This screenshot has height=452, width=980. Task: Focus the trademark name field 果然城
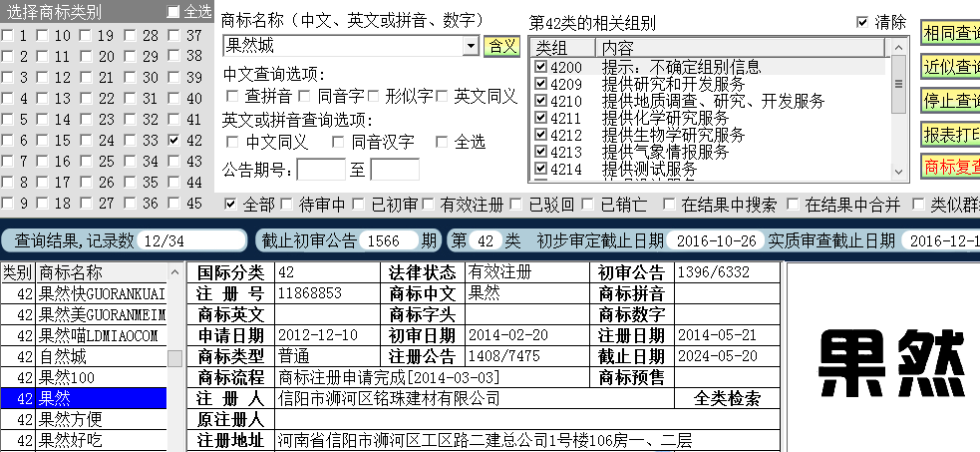click(x=343, y=46)
